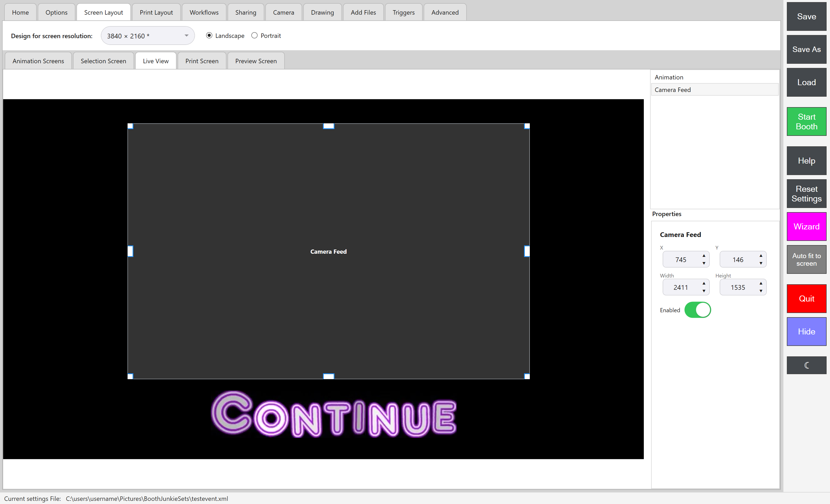Open the Triggers tab
This screenshot has width=830, height=504.
(x=403, y=13)
